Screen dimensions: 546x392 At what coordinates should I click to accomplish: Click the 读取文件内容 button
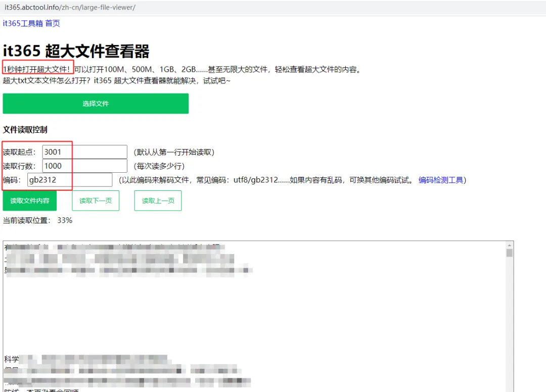(30, 201)
